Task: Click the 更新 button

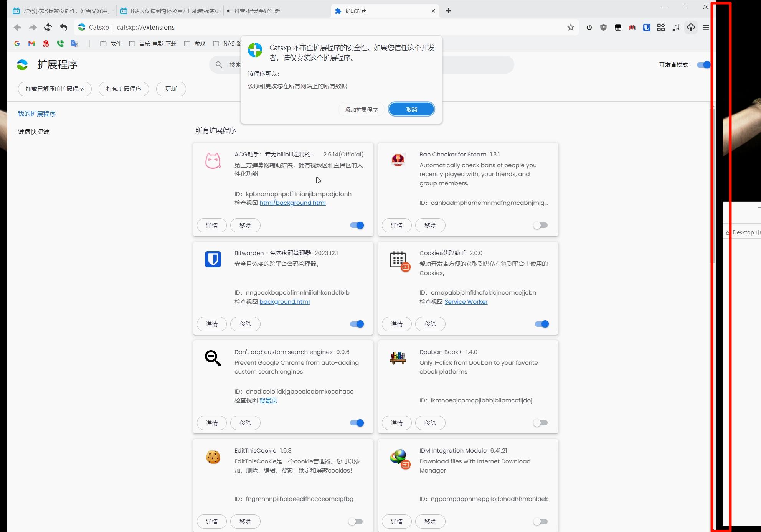Action: (x=171, y=89)
